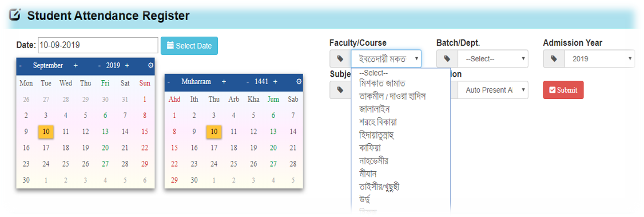644x217 pixels.
Task: Select মীযান from the course list
Action: pos(368,173)
